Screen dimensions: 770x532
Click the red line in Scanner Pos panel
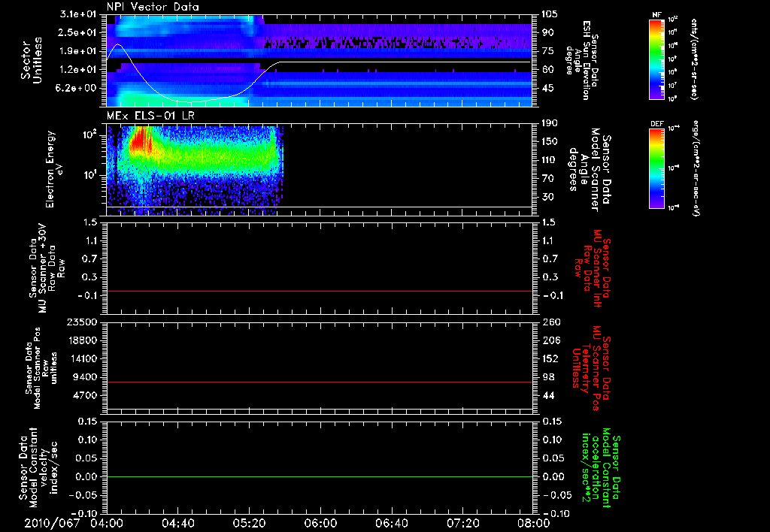pyautogui.click(x=320, y=382)
